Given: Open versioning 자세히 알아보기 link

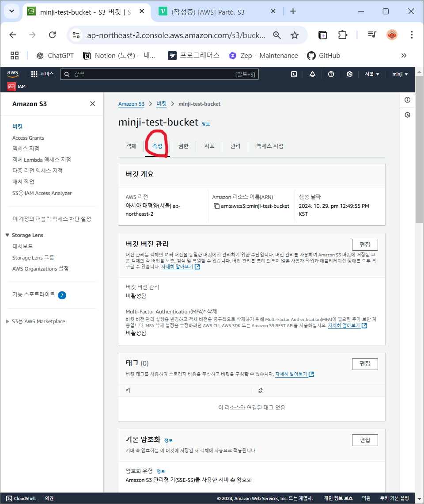Looking at the screenshot, I should [181, 267].
